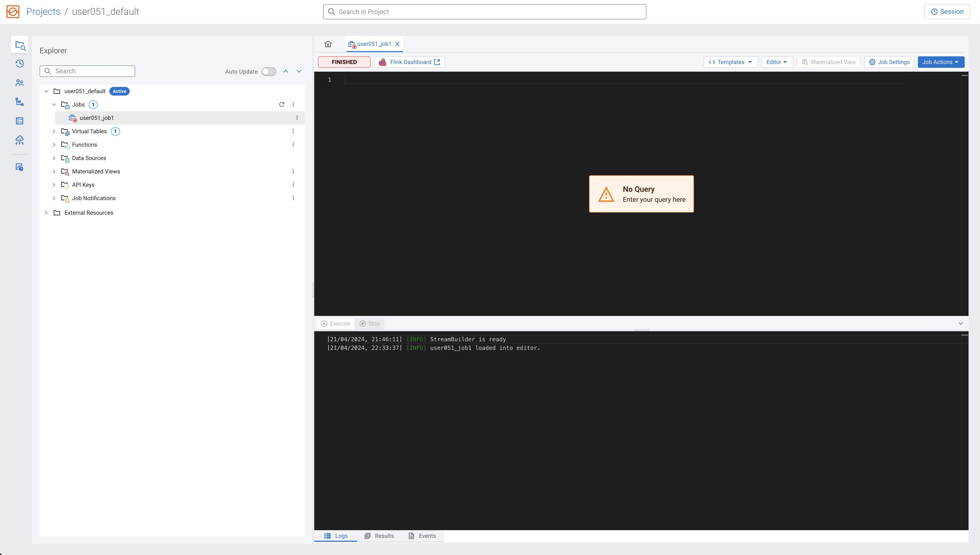The width and height of the screenshot is (980, 555).
Task: Expand the Virtual Tables folder
Action: point(54,131)
